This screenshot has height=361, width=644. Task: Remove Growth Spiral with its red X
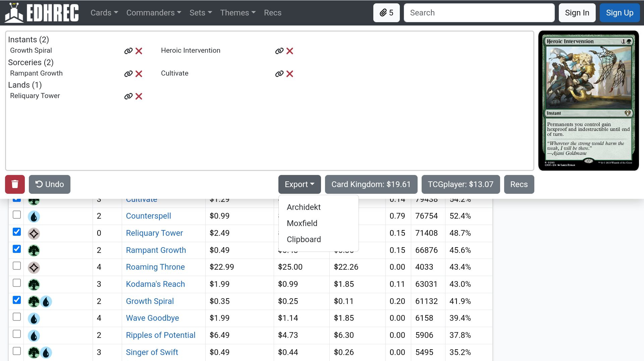click(x=139, y=51)
